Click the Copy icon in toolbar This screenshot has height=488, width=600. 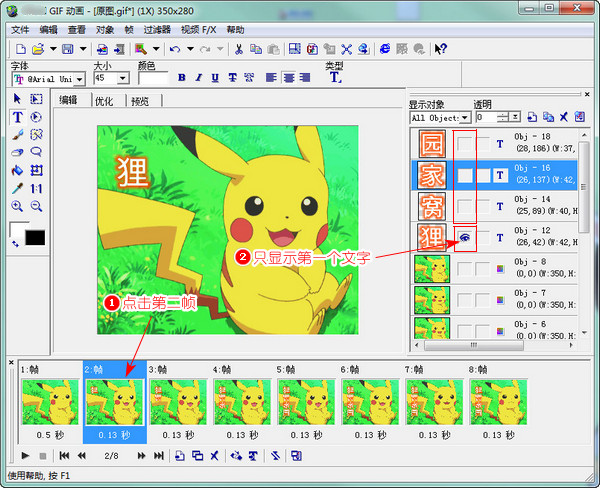(x=256, y=49)
